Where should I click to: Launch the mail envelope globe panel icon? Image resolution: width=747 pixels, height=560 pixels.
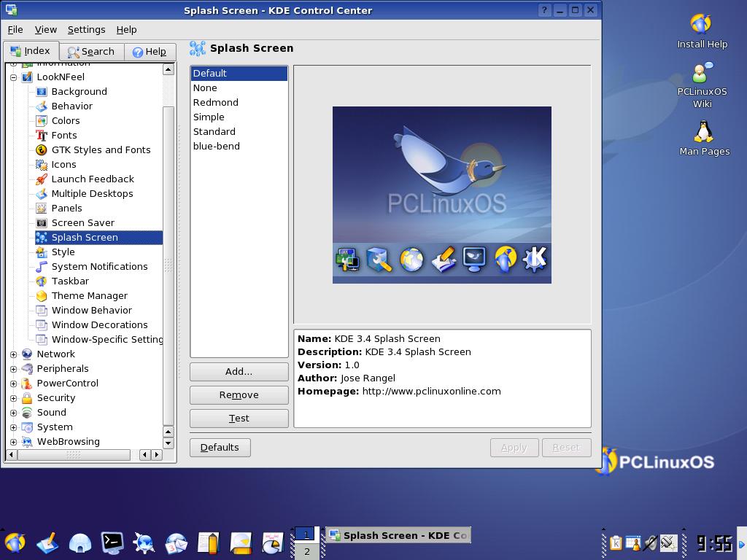177,542
